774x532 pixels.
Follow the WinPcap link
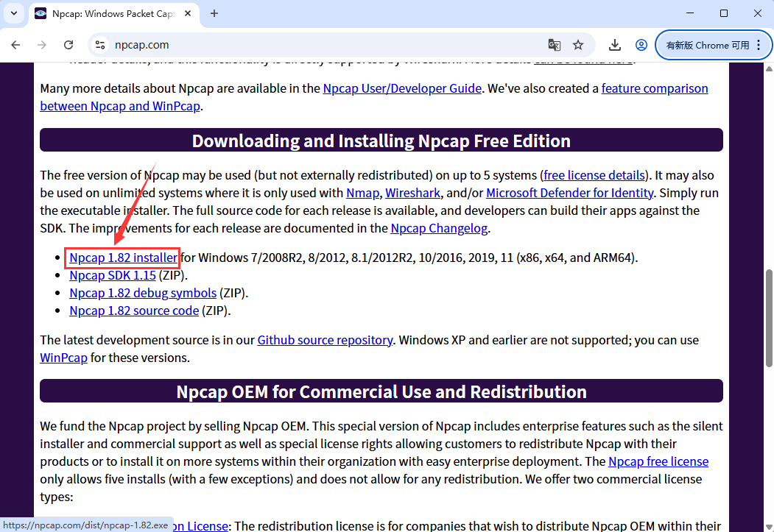(63, 358)
